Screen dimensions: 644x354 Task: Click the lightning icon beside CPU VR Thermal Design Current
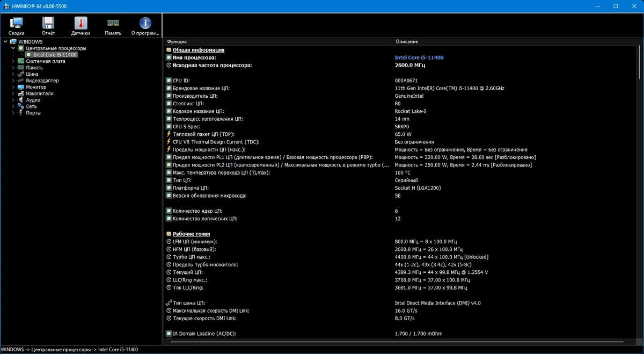(169, 142)
